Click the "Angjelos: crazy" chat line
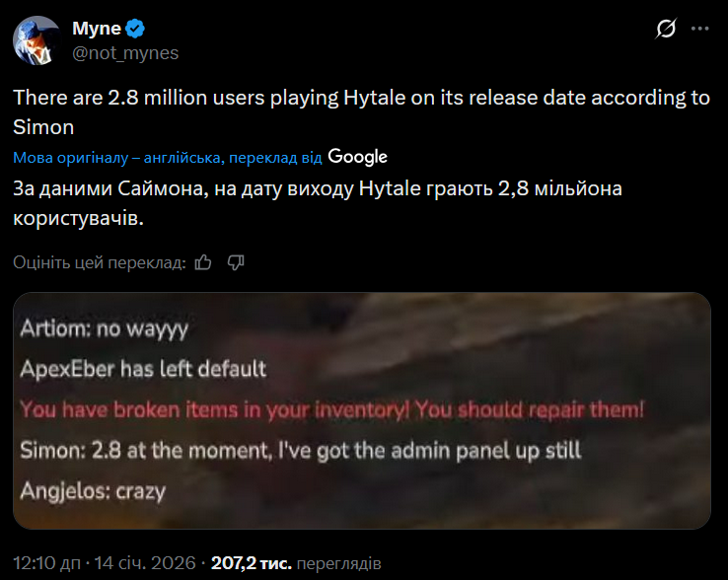This screenshot has width=728, height=580. 93,490
